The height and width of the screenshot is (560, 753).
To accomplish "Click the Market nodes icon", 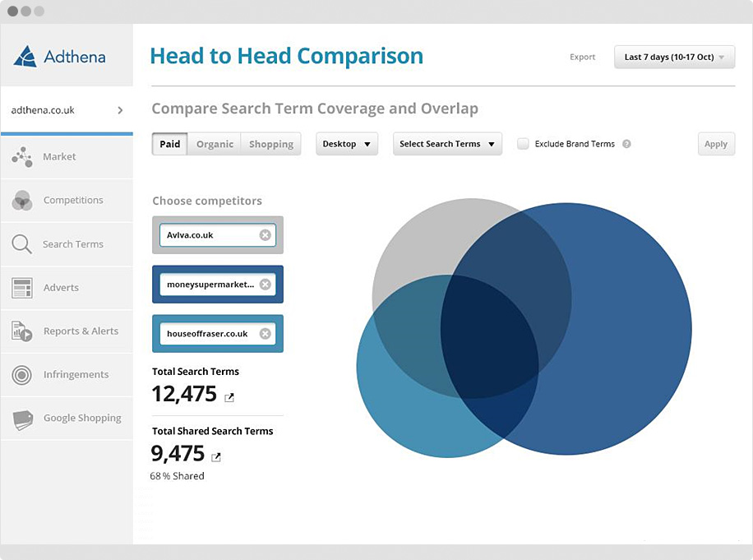I will [x=22, y=157].
